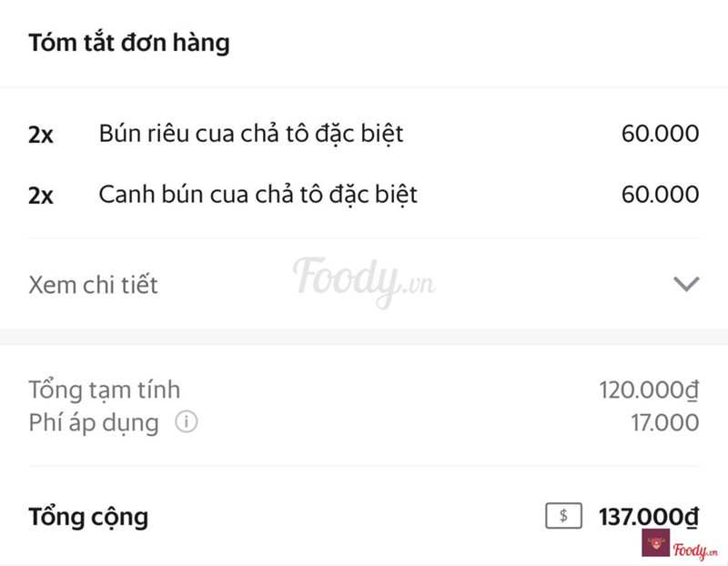Screen dimensions: 728x566
Task: Click the 17.000 applied fee amount
Action: pyautogui.click(x=664, y=423)
